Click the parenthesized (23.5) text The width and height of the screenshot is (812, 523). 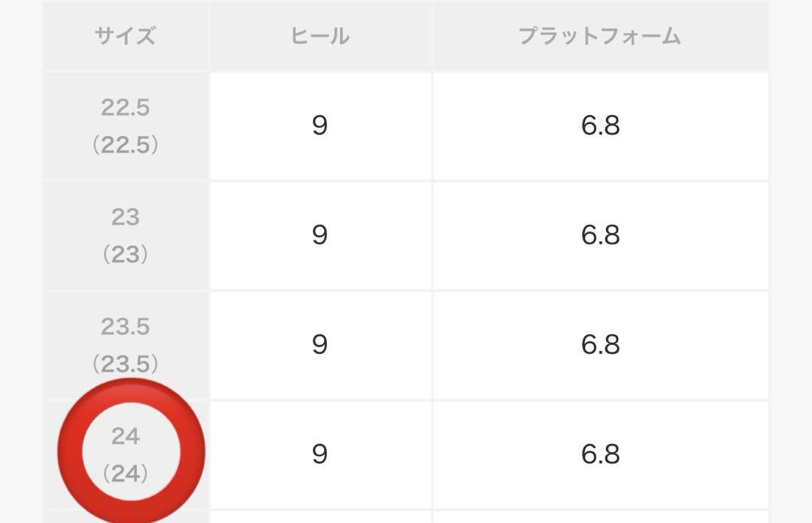coord(126,364)
